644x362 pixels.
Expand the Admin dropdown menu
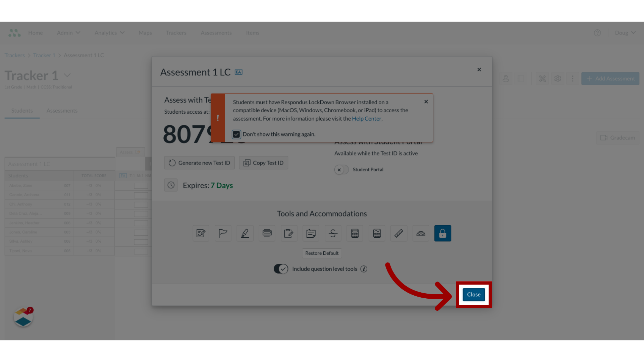coord(68,32)
